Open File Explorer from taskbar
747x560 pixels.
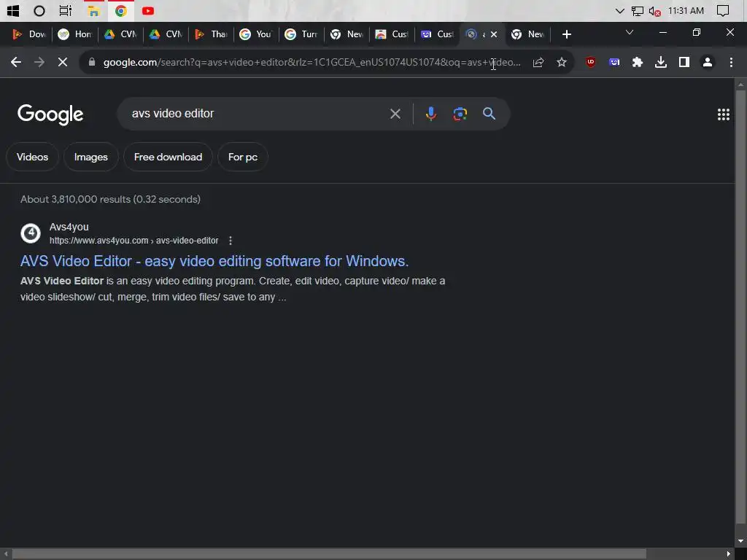[93, 11]
